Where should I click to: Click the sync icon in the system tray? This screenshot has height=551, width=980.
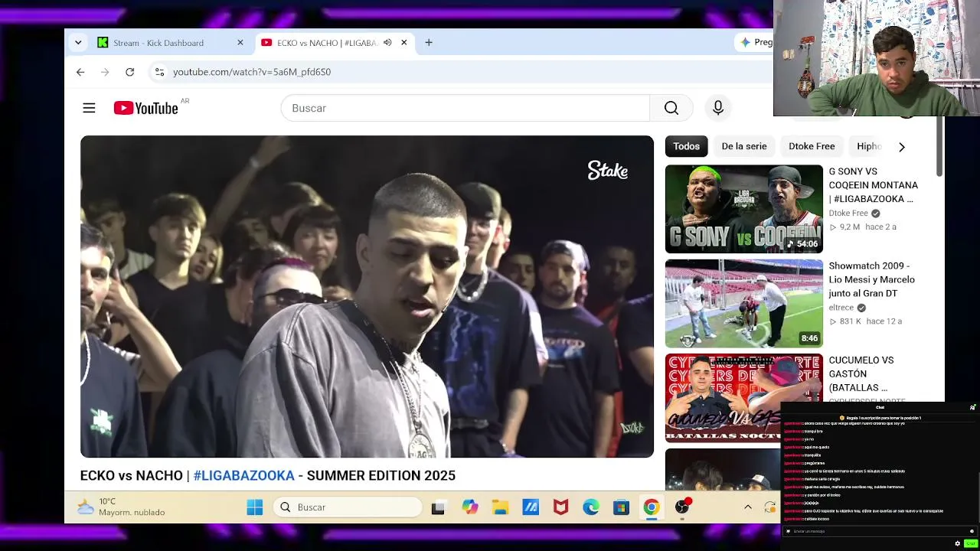click(770, 507)
